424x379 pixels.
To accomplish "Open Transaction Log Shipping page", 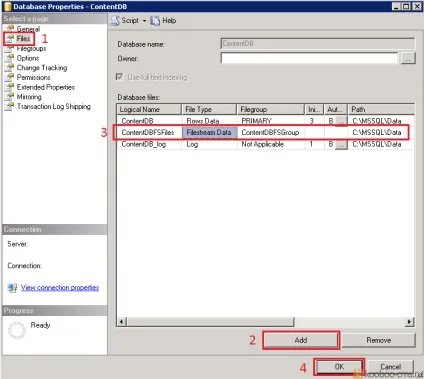I will click(x=54, y=106).
